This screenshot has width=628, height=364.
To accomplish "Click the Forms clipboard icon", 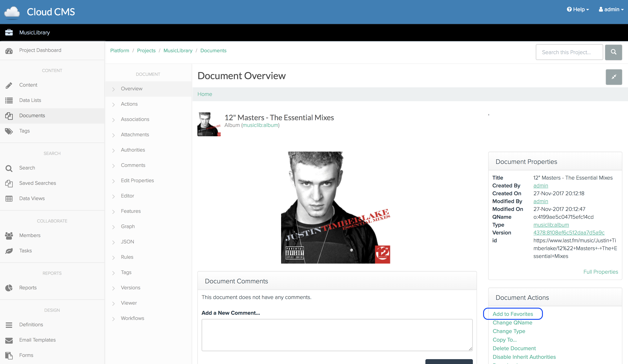I will click(x=9, y=356).
